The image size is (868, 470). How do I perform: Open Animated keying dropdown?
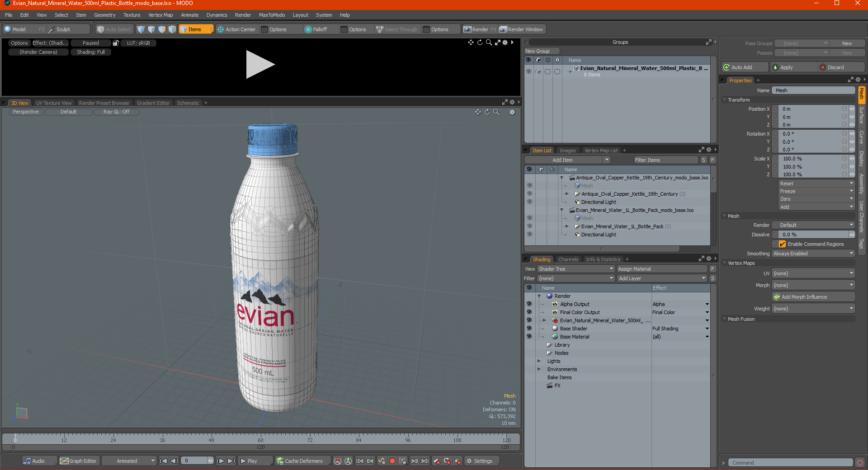coord(129,461)
